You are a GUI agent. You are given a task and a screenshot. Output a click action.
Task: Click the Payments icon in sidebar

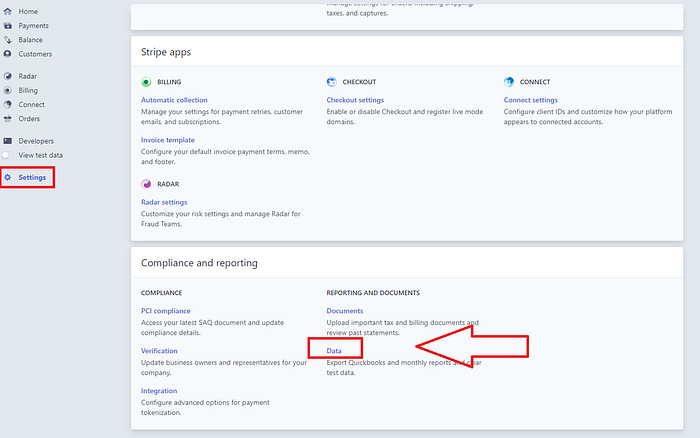8,25
